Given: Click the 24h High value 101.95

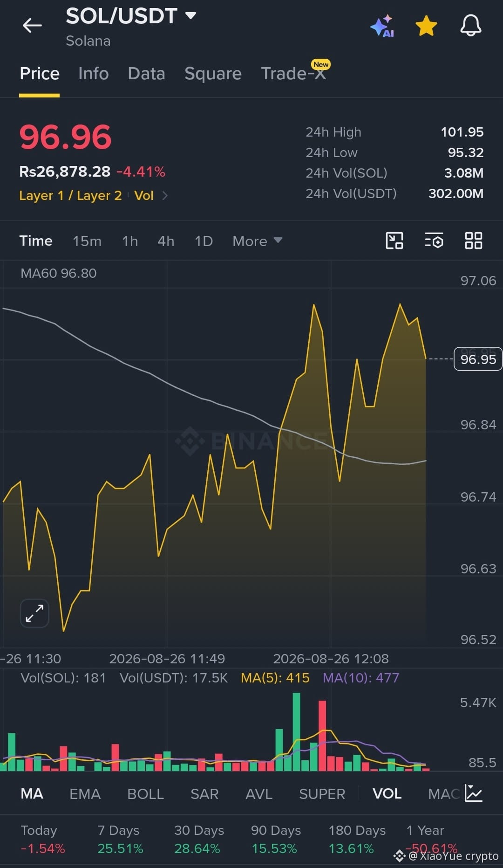Looking at the screenshot, I should click(462, 132).
